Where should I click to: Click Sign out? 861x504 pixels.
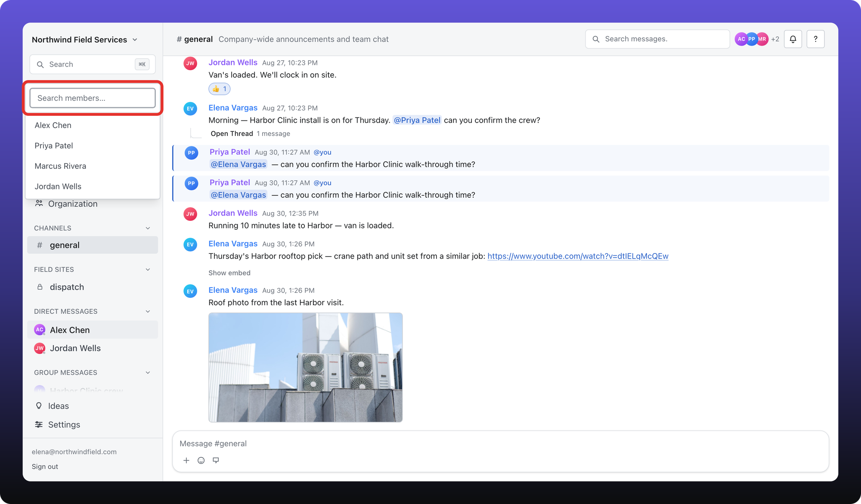coord(45,467)
